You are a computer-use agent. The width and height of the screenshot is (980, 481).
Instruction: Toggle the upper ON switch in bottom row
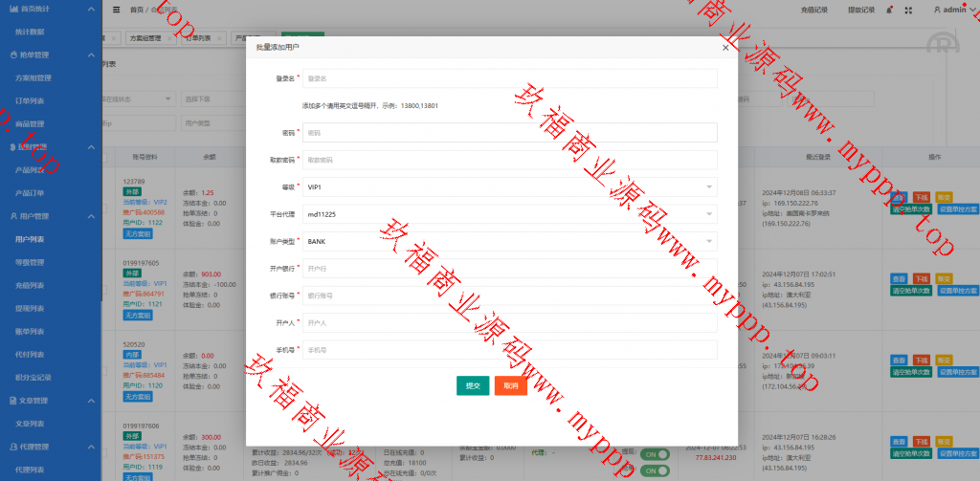(656, 454)
